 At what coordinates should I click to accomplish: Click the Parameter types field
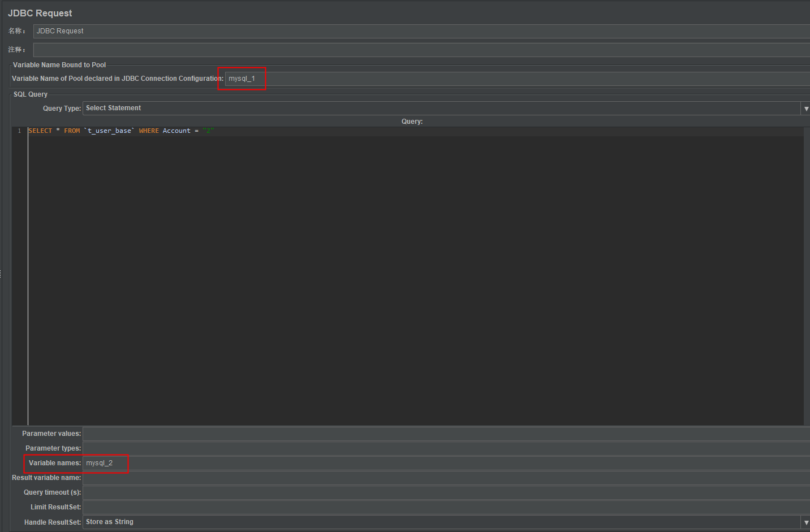[x=446, y=448]
